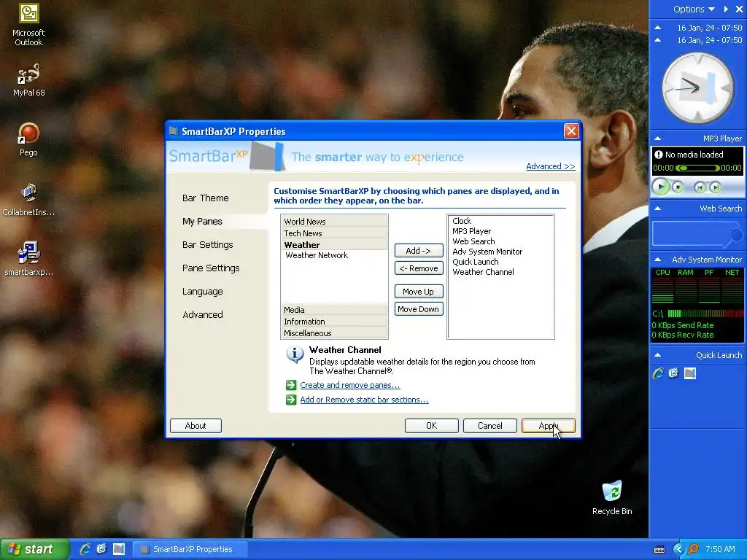Expand hidden tray icons arrow

pyautogui.click(x=678, y=550)
